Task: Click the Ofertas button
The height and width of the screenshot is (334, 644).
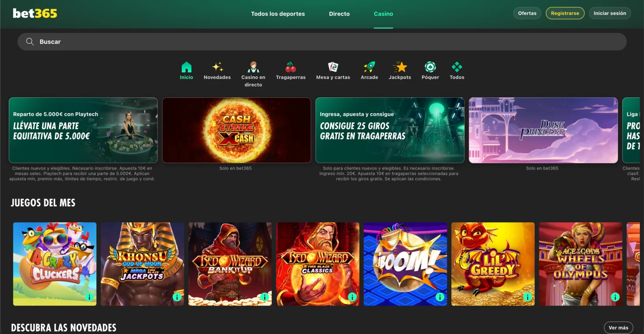Action: (x=527, y=13)
